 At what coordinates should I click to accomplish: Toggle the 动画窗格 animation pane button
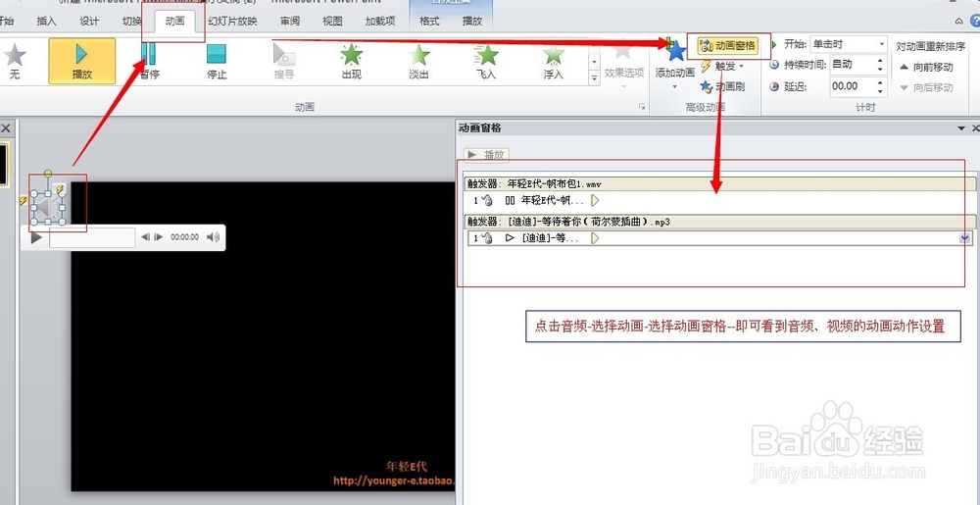point(727,46)
